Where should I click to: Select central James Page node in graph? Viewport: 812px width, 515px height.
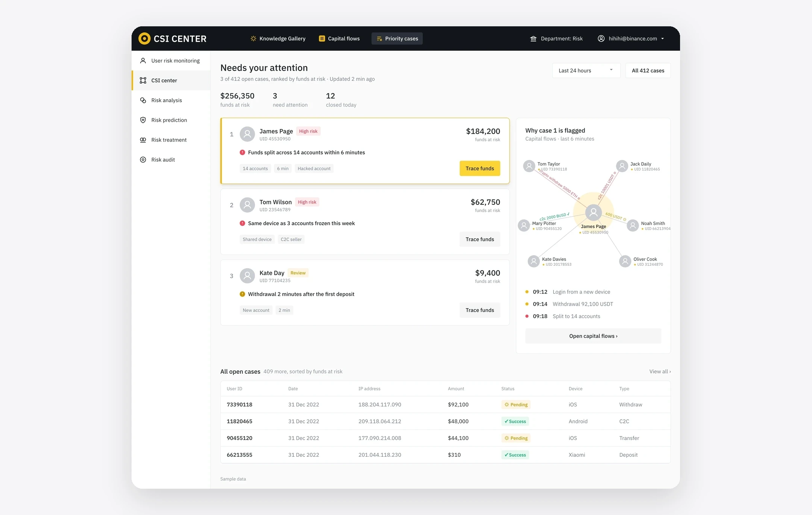point(594,213)
